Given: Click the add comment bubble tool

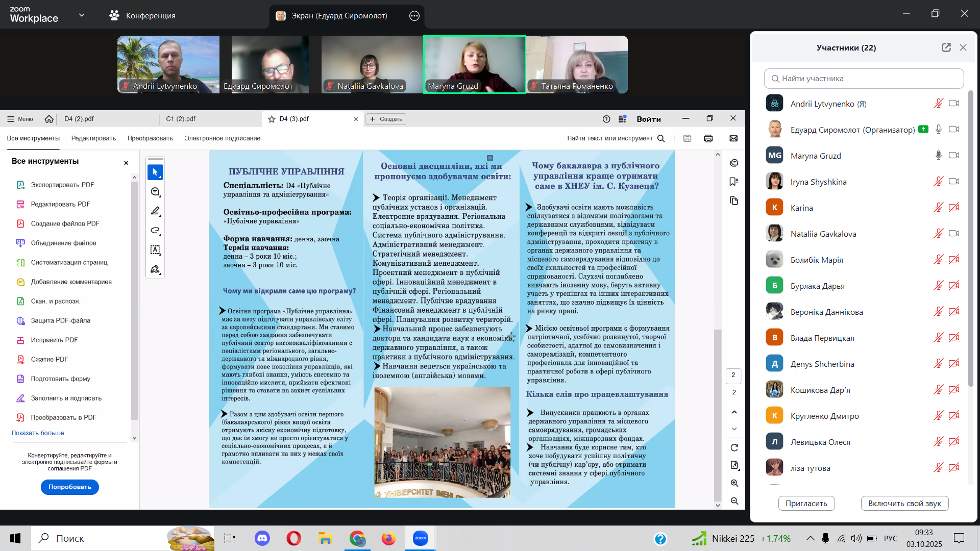Looking at the screenshot, I should [x=155, y=192].
